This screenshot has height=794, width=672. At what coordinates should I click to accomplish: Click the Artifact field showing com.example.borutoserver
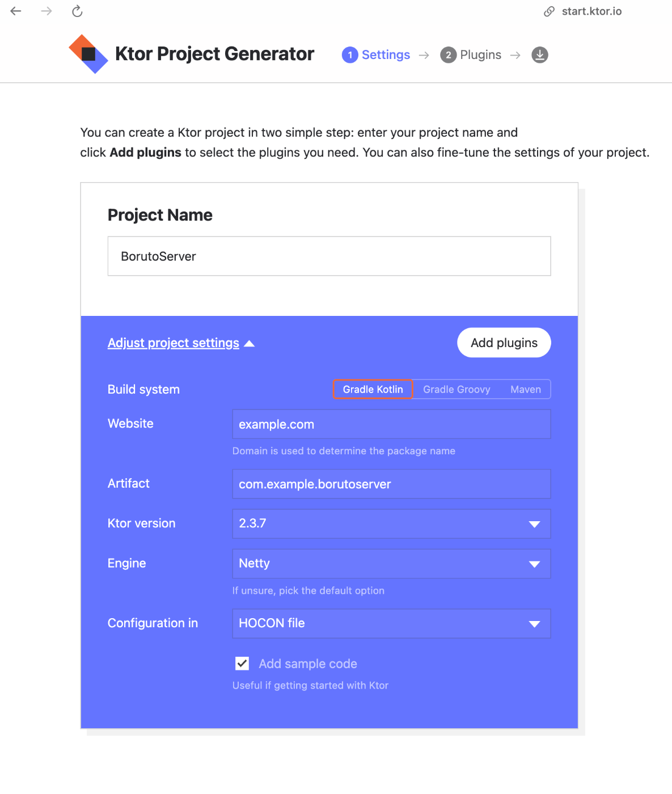pyautogui.click(x=391, y=484)
